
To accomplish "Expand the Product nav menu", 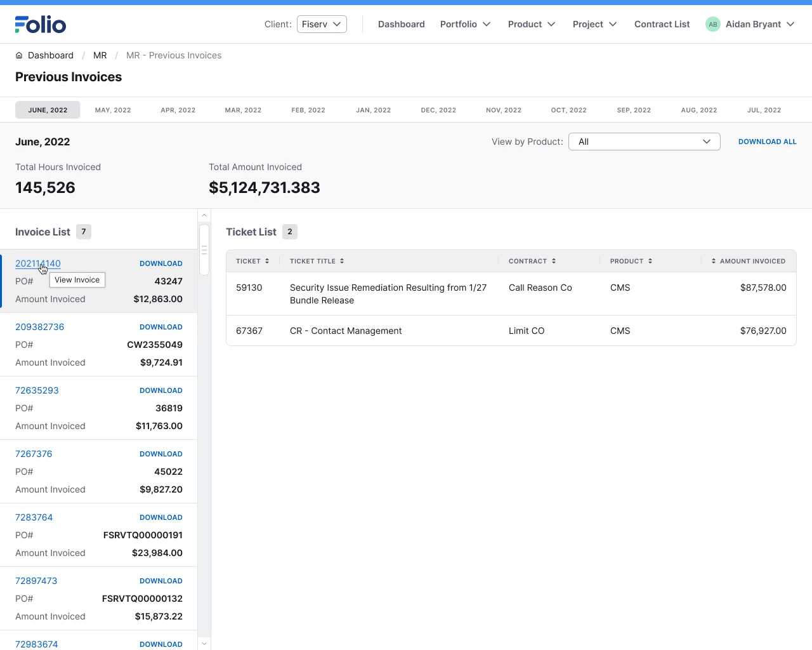I will coord(532,24).
